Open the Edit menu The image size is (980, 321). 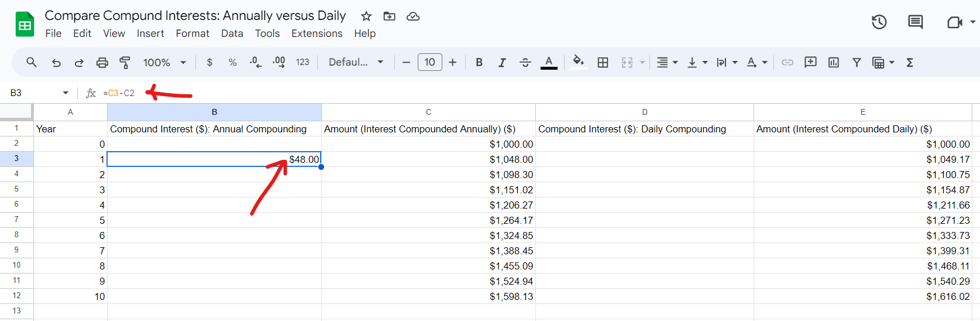pos(82,33)
